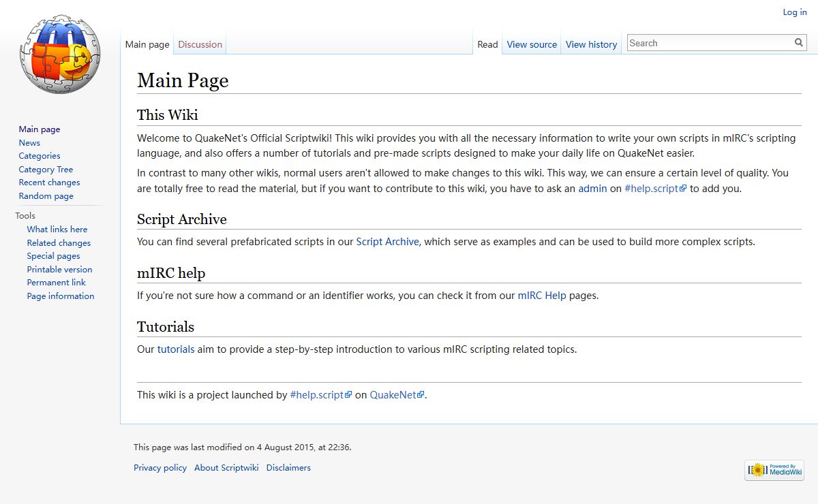The image size is (818, 504).
Task: Open the QuakeNet external link
Action: coord(397,394)
